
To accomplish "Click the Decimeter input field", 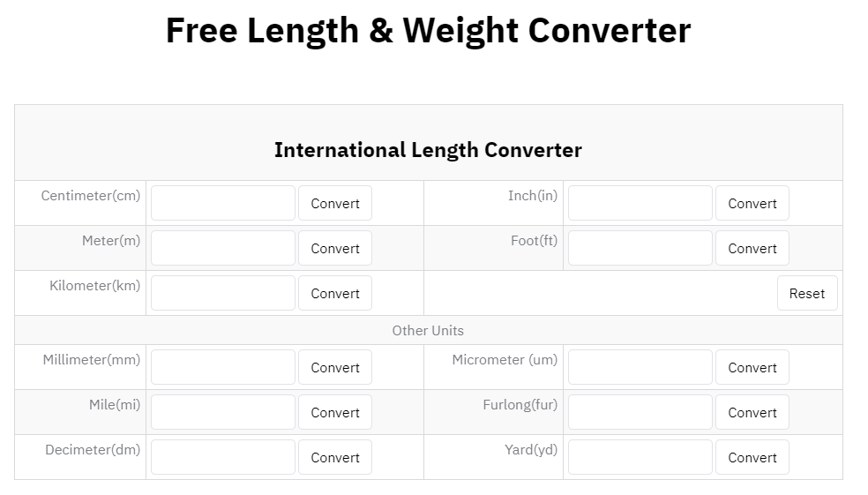I will 222,457.
